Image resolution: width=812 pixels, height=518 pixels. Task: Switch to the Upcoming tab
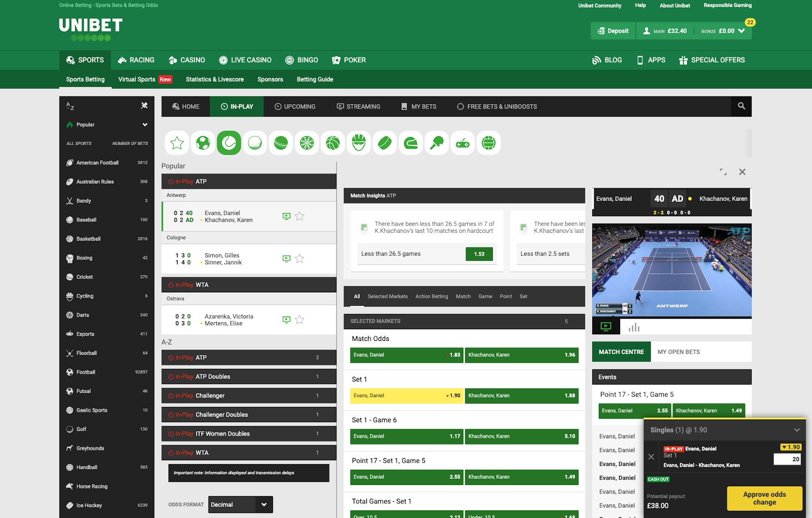pos(295,107)
